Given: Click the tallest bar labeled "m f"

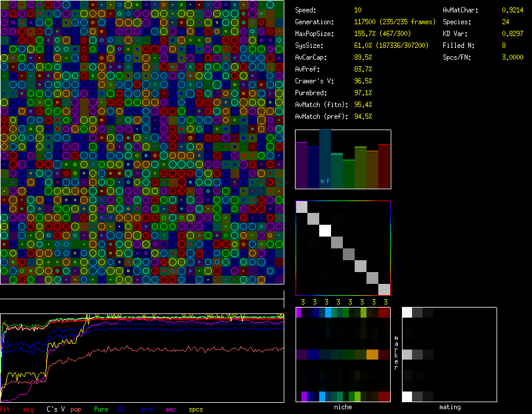Looking at the screenshot, I should pos(325,159).
